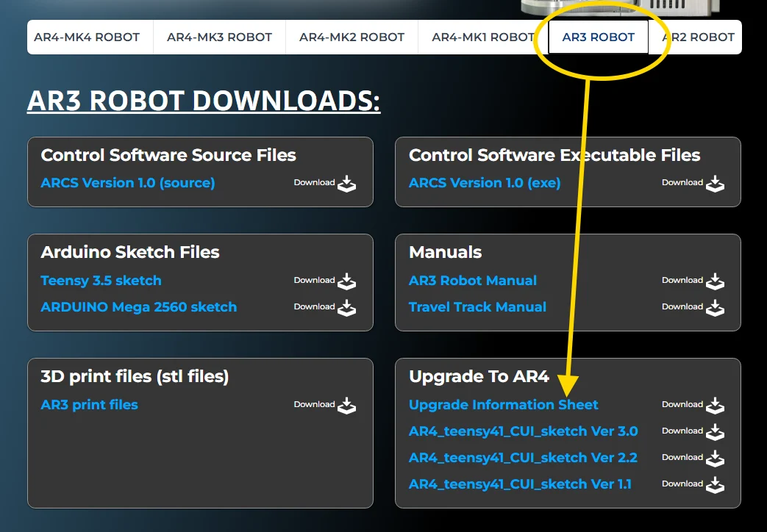Click the Upgrade To AR4 heading
The width and height of the screenshot is (767, 532).
coord(479,376)
